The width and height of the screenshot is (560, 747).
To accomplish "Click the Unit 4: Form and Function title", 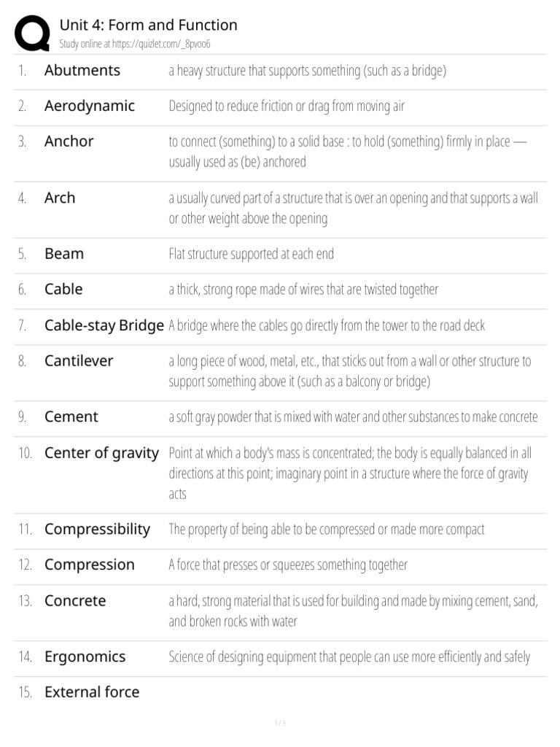I will (148, 25).
